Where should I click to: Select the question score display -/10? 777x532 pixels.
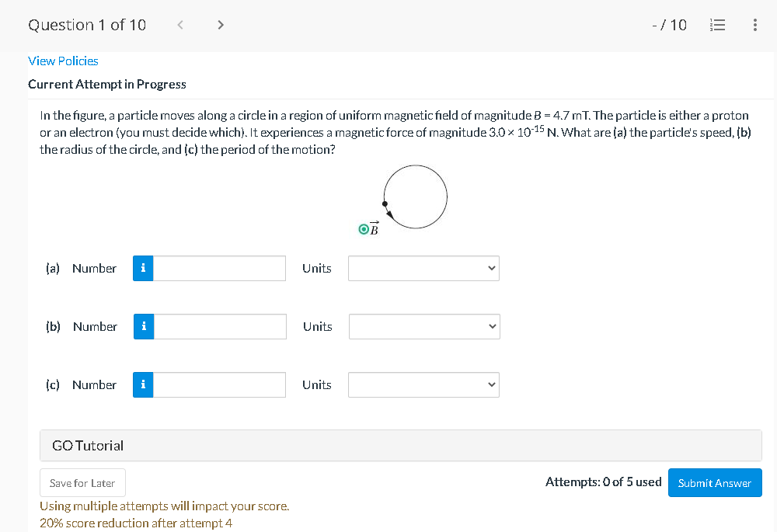coord(669,24)
